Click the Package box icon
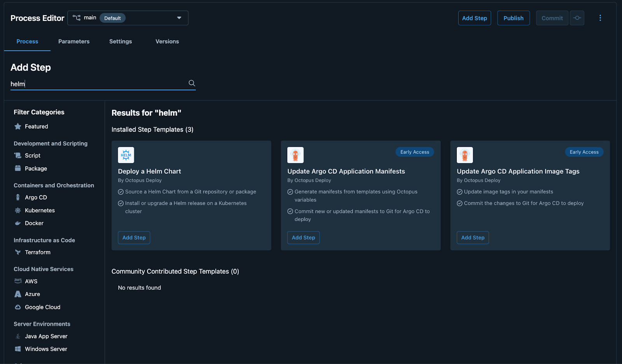 tap(18, 168)
